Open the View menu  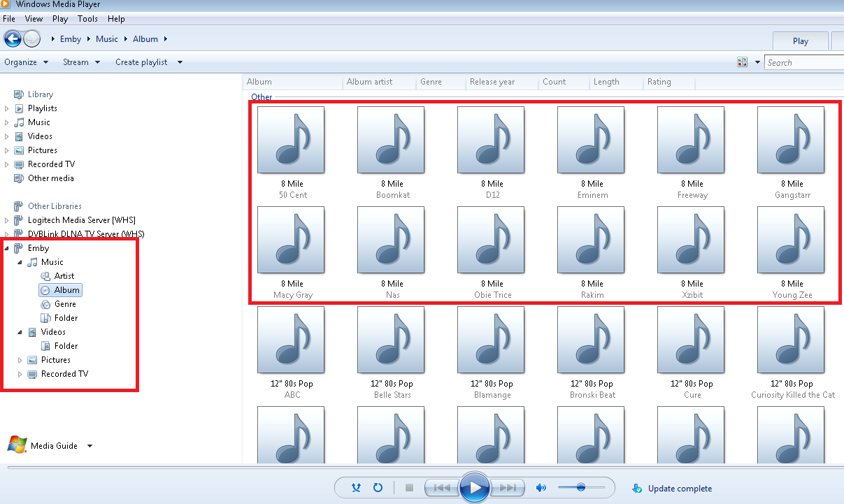coord(34,19)
